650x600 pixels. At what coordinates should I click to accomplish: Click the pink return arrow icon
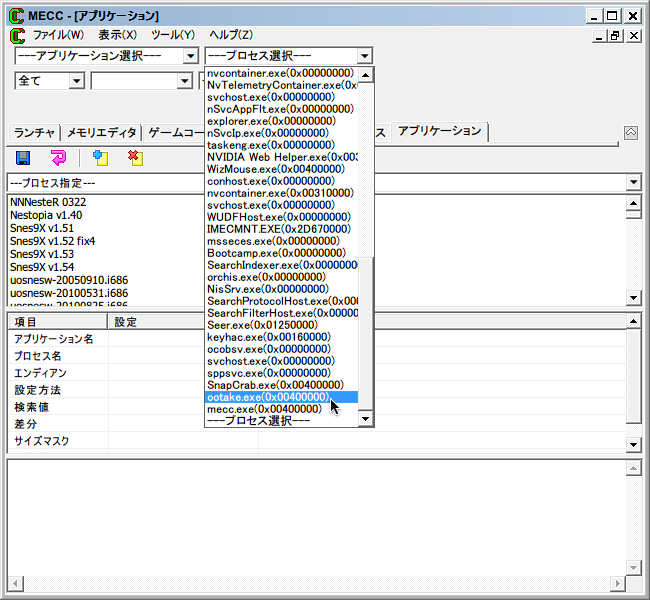[58, 158]
